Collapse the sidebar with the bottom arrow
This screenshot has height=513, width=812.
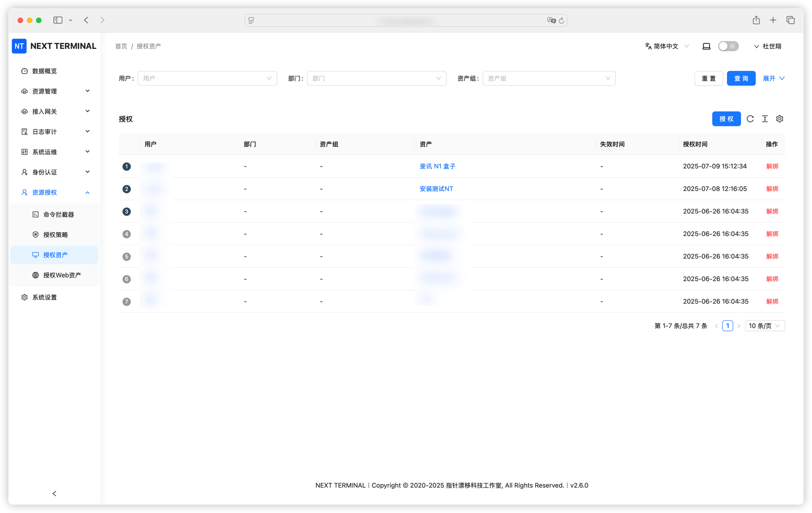click(54, 493)
